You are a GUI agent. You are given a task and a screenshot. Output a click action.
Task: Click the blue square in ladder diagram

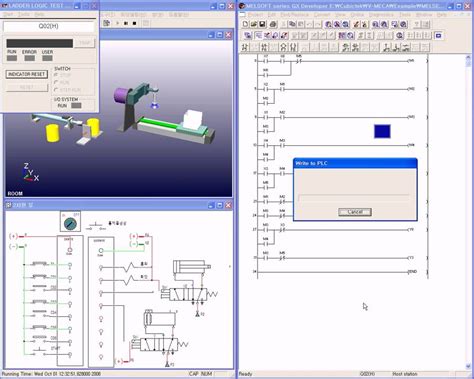(382, 131)
